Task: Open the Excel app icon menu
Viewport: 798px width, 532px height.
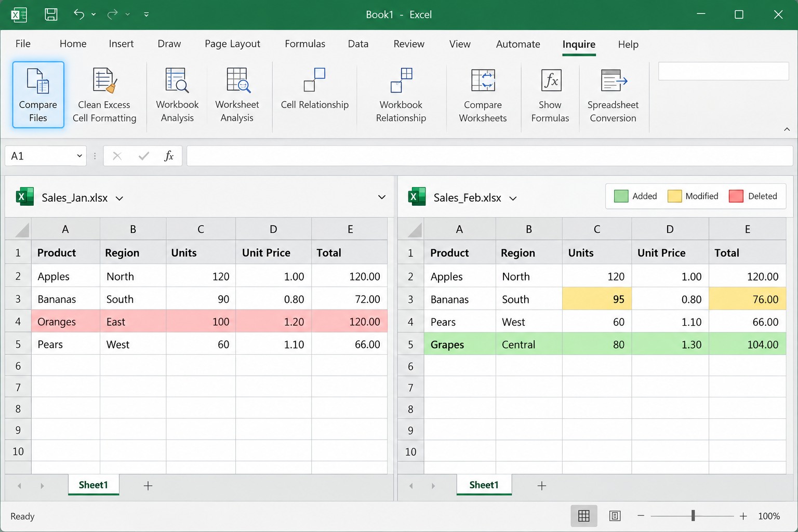Action: coord(19,15)
